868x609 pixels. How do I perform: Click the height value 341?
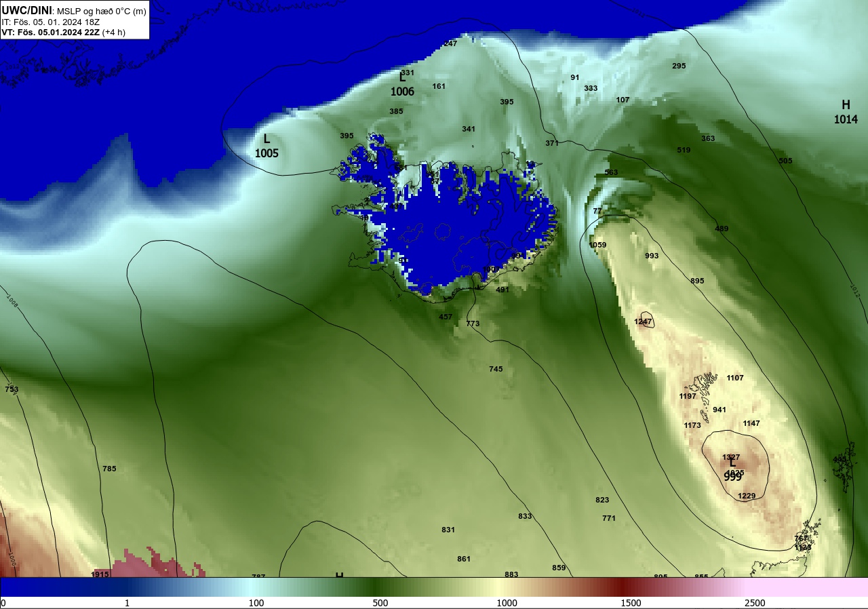point(469,129)
